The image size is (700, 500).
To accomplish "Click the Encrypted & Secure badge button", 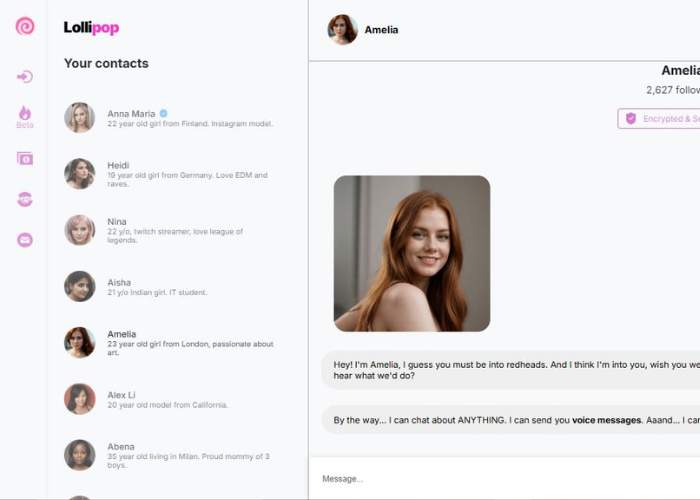I will pos(660,119).
